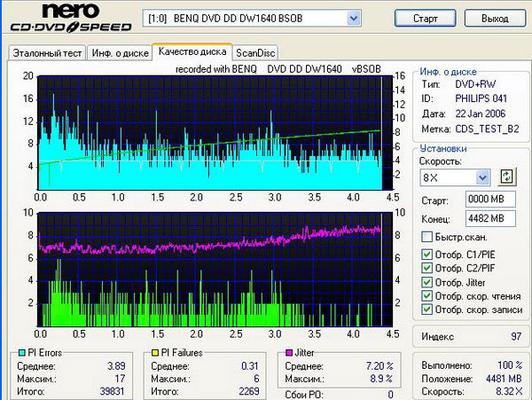Toggle the Отобр. скор. чтения checkbox
Screen dimensions: 532x400
click(426, 296)
